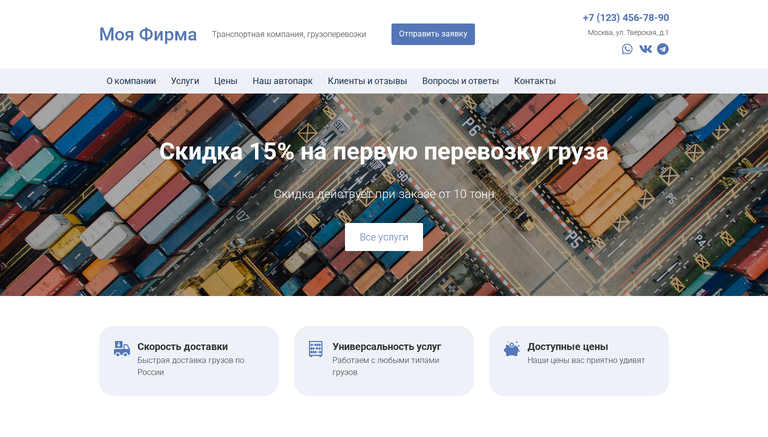Screen dimensions: 768x437
Task: Click text Работаем с любыми типами грузов
Action: coord(386,366)
